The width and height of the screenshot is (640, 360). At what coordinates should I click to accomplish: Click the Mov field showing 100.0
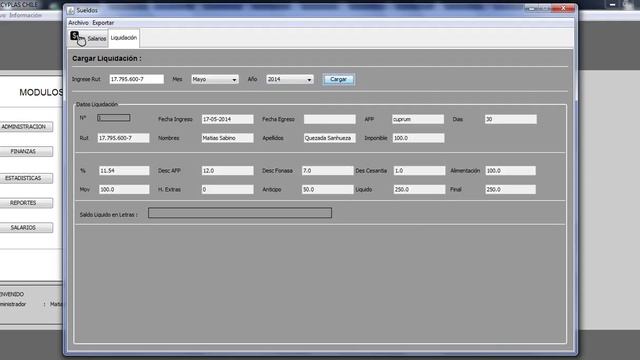(124, 189)
